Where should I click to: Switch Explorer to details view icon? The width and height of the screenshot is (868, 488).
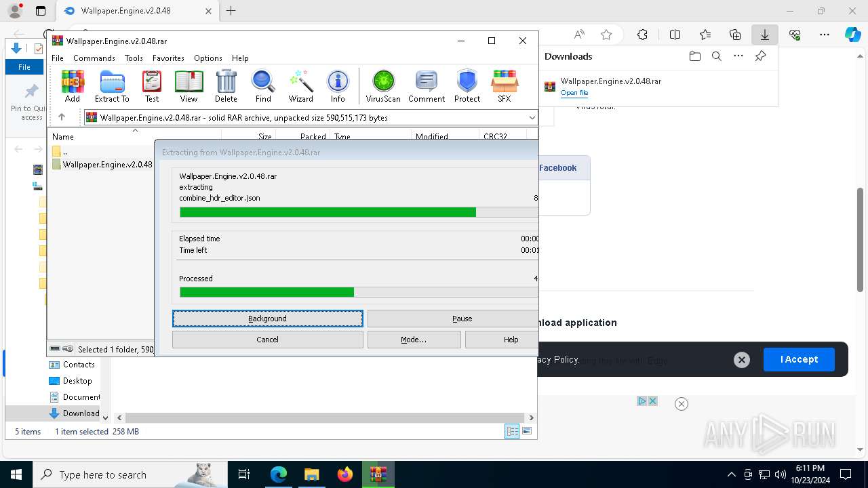512,432
